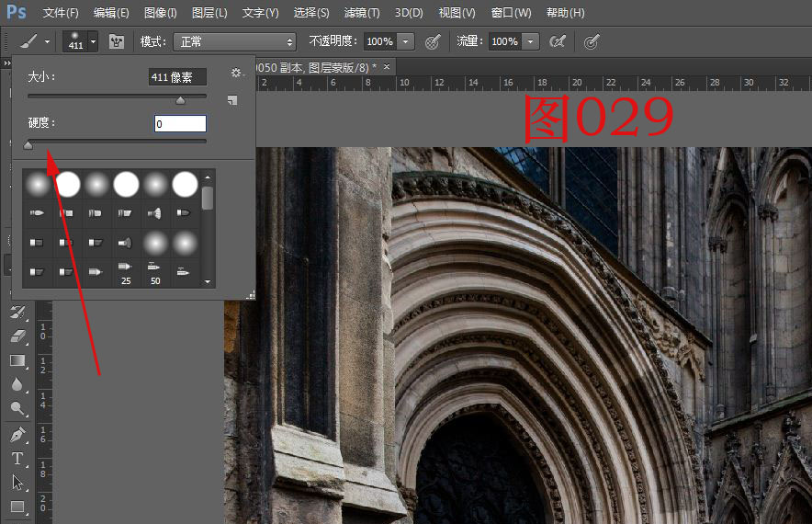Click the flow 100% value field
This screenshot has height=524, width=812.
pos(505,41)
